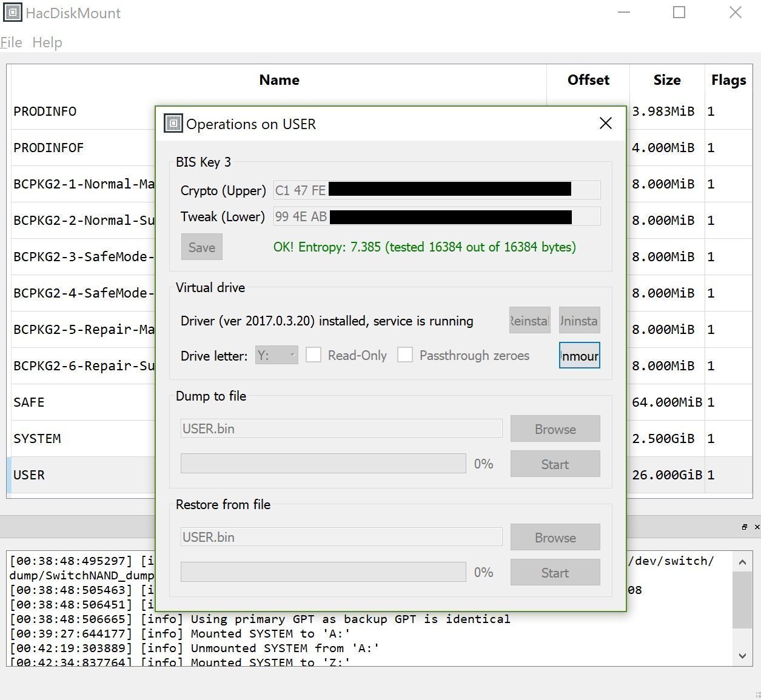The image size is (761, 700).
Task: Click the Dump to file path field
Action: tap(341, 428)
